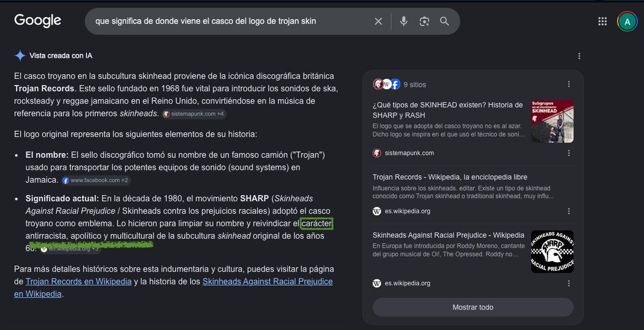Open AI overview three-dot options menu
Viewport: 644px width, 330px height.
point(579,56)
